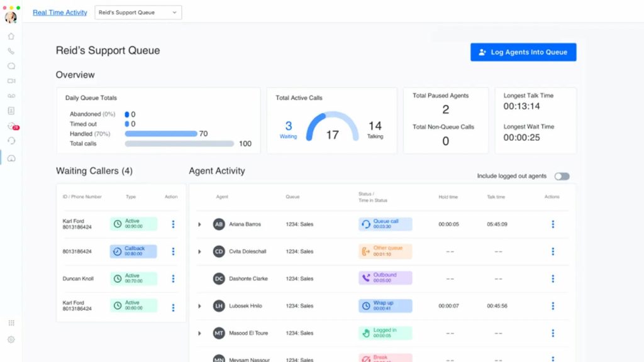This screenshot has height=362, width=644.
Task: Open the actions menu for Cvita Doleschall
Action: pyautogui.click(x=553, y=251)
